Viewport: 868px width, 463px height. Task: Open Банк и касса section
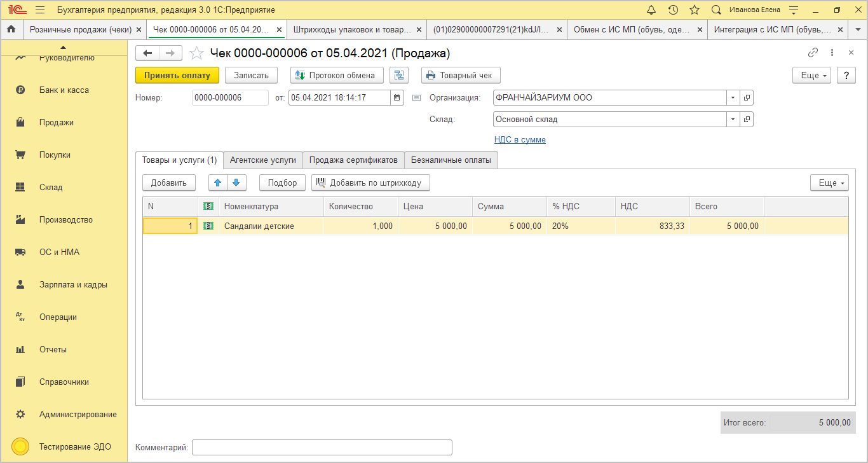[64, 90]
